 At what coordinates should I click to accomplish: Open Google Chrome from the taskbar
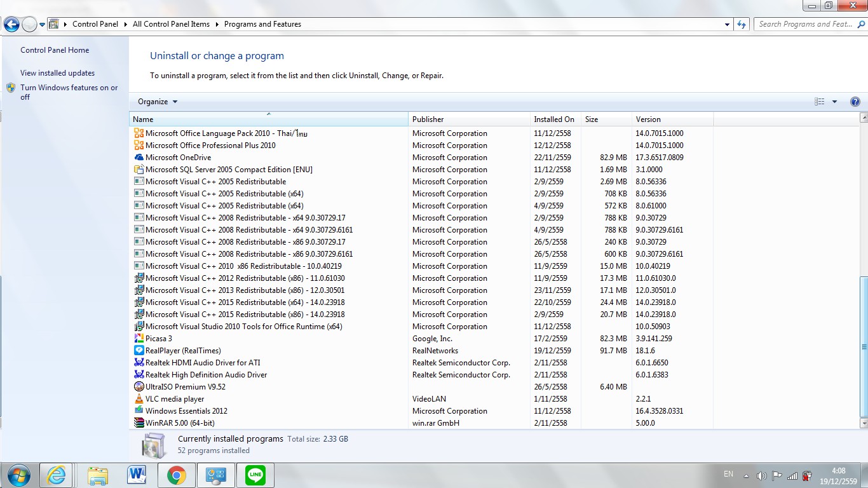pyautogui.click(x=176, y=475)
